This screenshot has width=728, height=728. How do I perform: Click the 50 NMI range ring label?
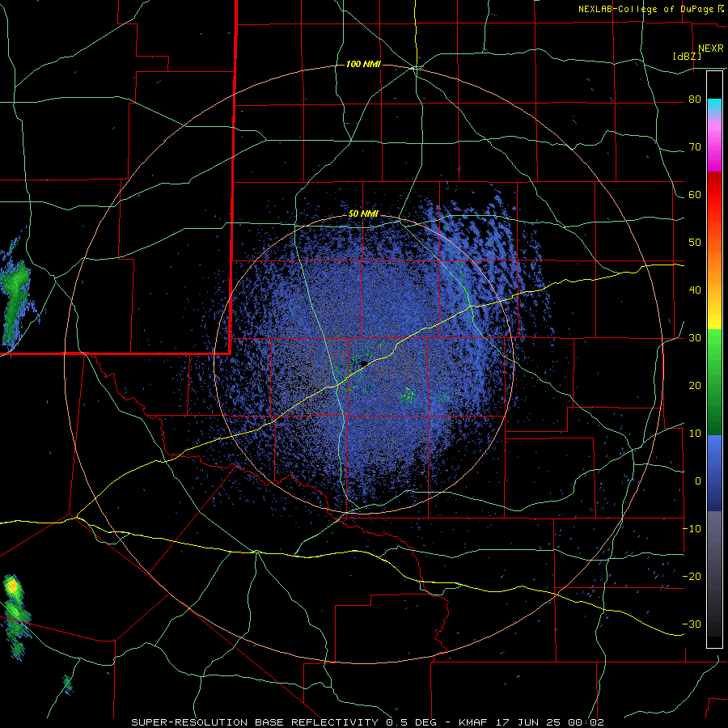363,214
